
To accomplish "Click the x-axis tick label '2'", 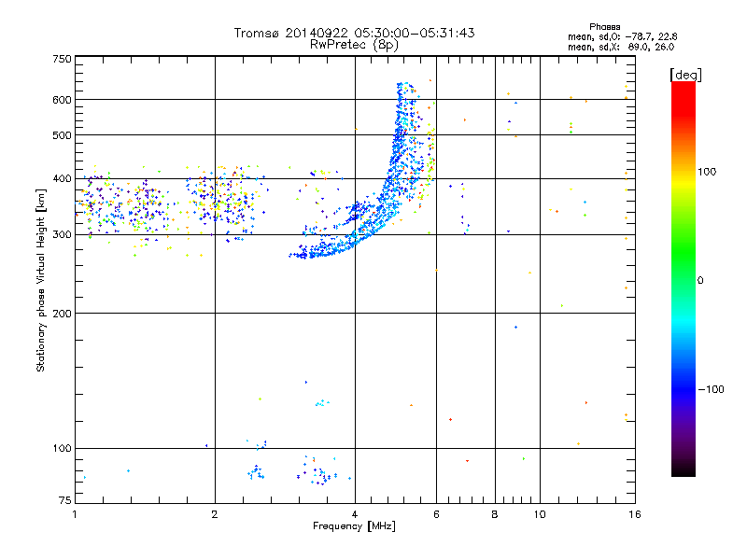I will click(x=215, y=514).
